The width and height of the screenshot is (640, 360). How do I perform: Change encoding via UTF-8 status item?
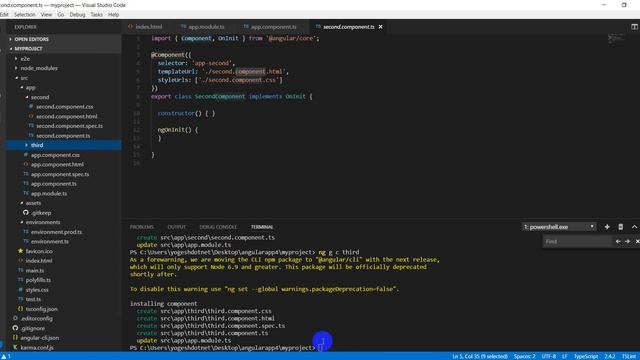coord(549,356)
